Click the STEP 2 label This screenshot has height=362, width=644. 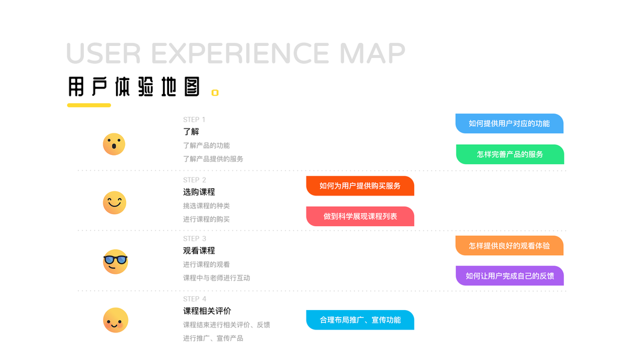tap(194, 180)
